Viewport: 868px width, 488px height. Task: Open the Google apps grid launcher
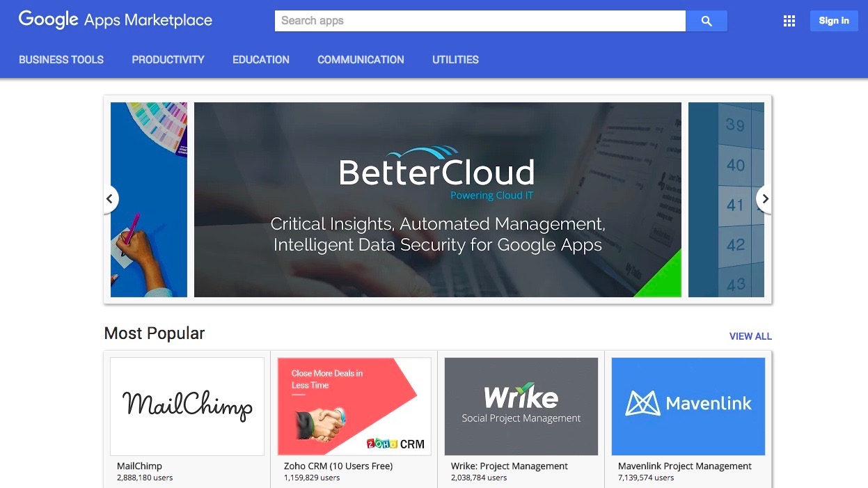(789, 21)
